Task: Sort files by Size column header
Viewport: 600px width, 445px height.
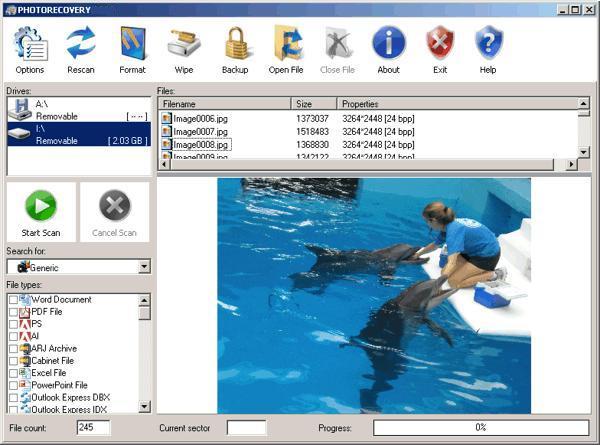Action: (314, 104)
